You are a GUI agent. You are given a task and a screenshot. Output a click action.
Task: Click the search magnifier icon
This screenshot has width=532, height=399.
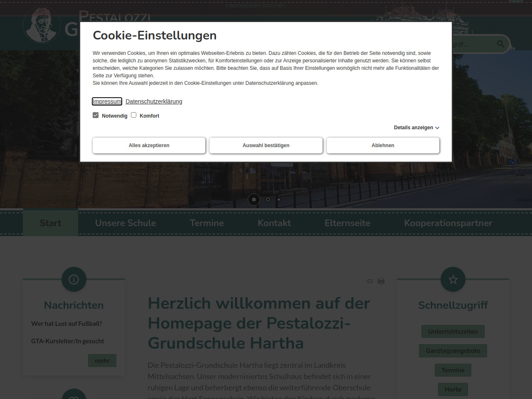pyautogui.click(x=500, y=44)
